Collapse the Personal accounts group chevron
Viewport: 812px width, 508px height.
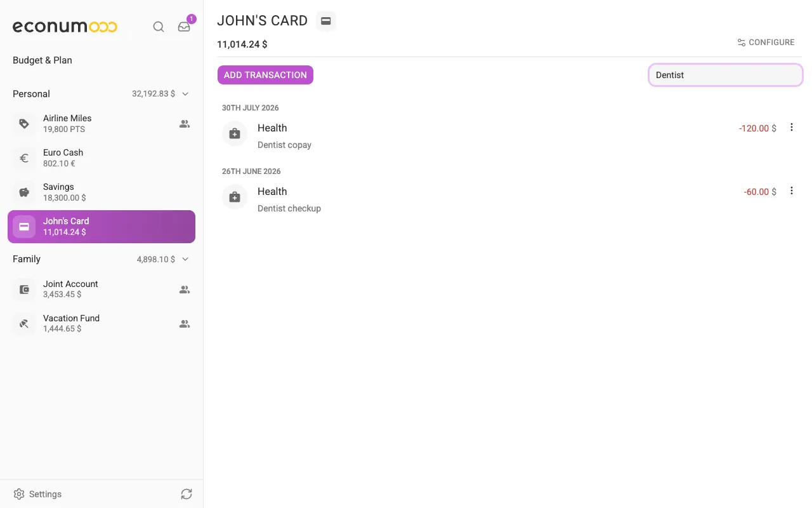[x=185, y=94]
